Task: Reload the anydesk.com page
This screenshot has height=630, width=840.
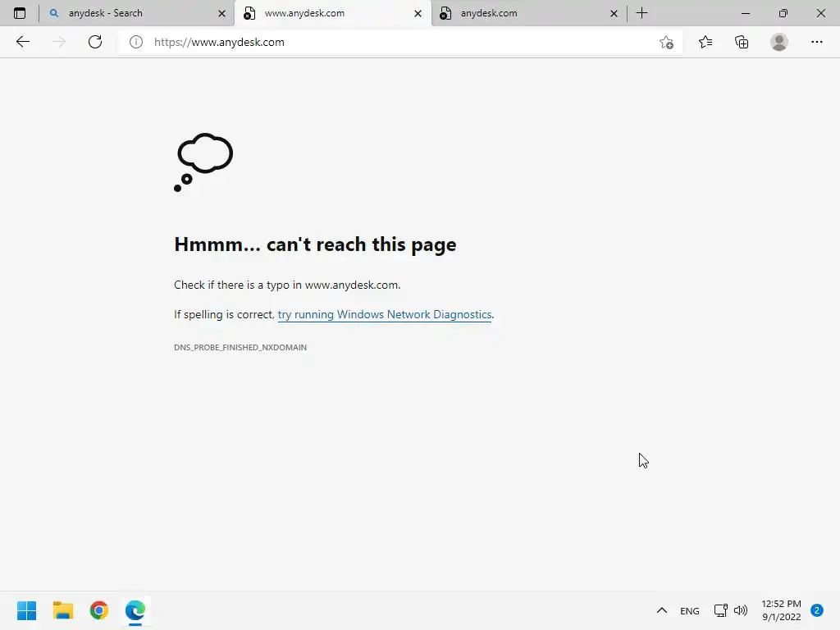Action: tap(95, 42)
